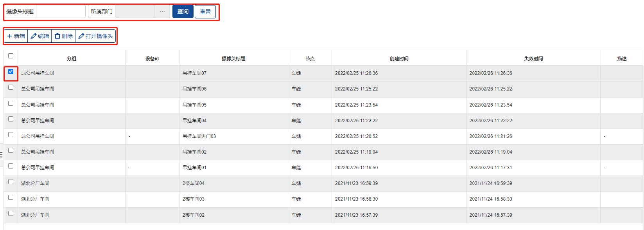
Task: Click the 新增 plus icon button
Action: tap(16, 36)
